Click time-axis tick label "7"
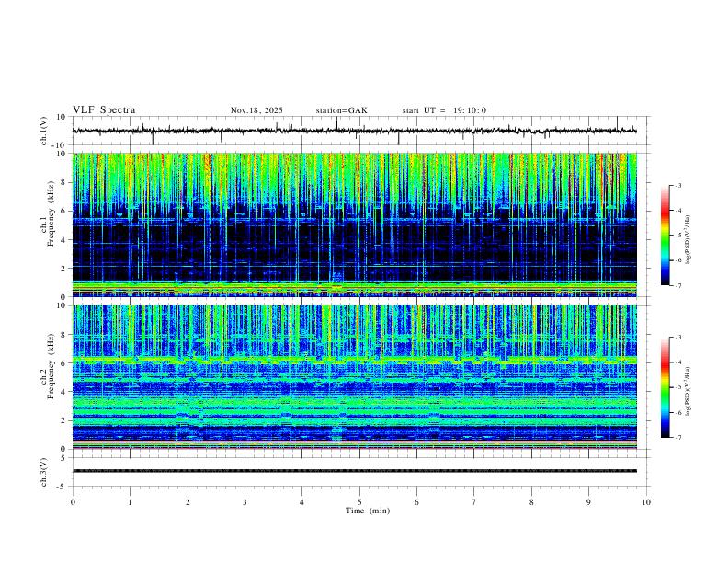Image resolution: width=728 pixels, height=563 pixels. [x=474, y=502]
